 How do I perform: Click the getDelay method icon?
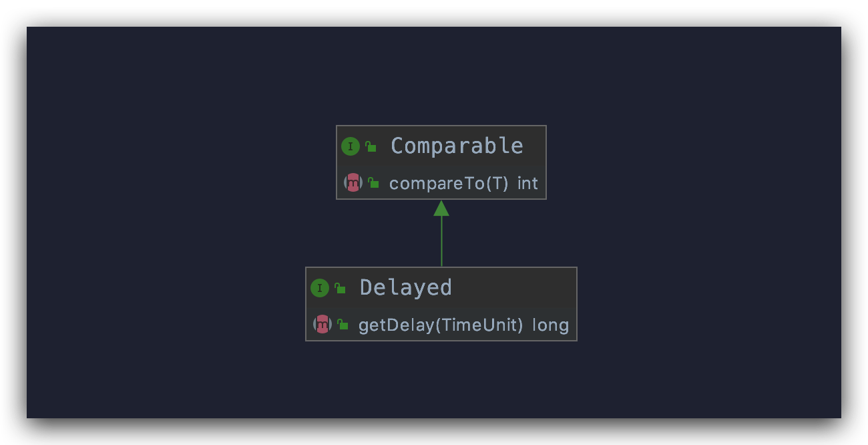(x=322, y=325)
